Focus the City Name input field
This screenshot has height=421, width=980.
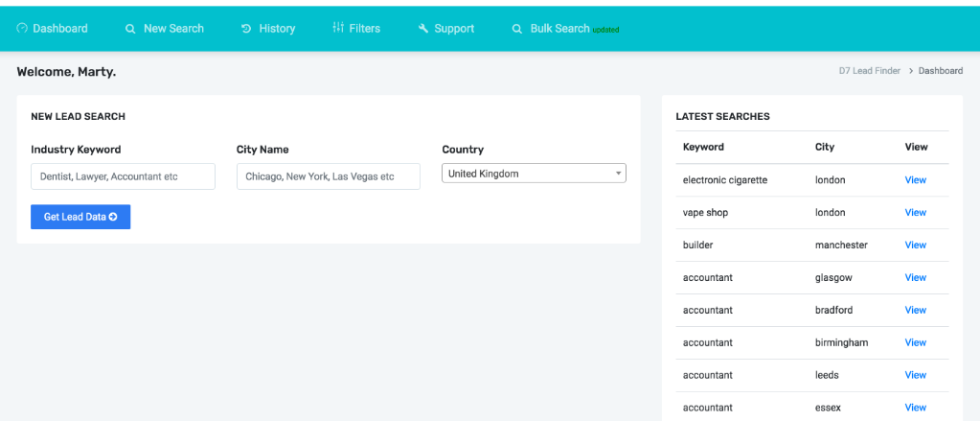[x=328, y=176]
